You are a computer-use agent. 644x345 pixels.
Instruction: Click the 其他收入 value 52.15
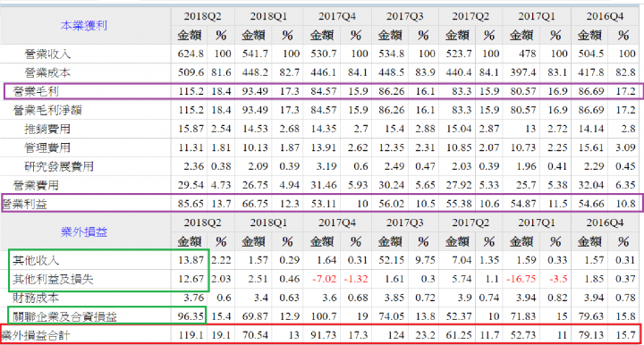click(392, 260)
